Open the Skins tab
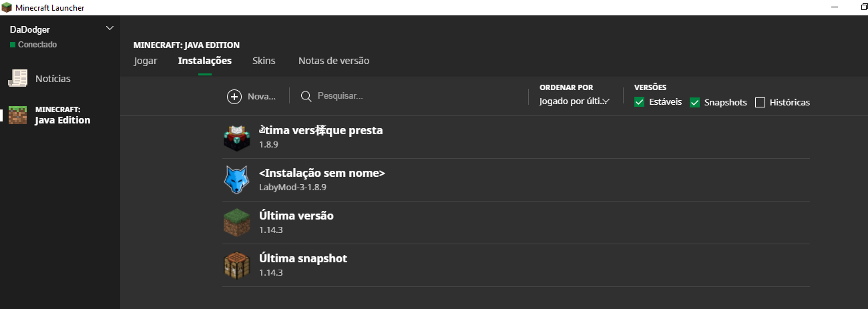The height and width of the screenshot is (309, 868). tap(264, 61)
